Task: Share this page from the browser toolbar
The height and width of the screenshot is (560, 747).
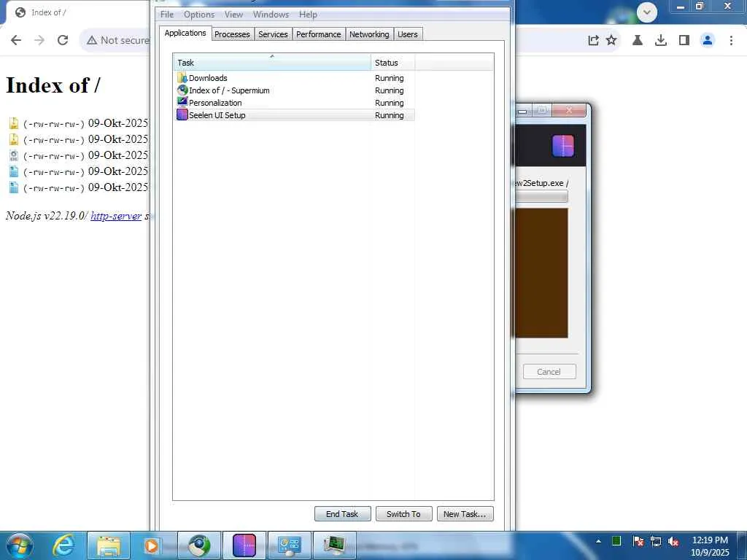Action: point(593,41)
